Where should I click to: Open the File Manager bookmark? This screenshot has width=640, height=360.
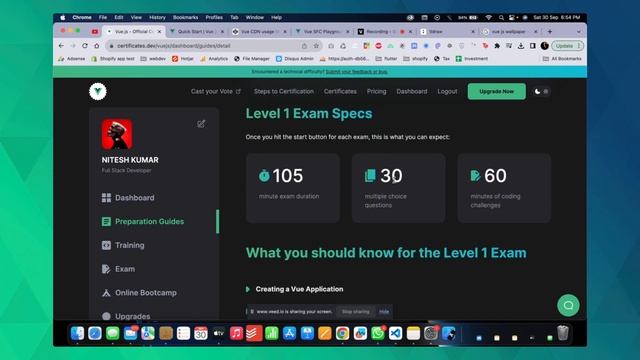(x=251, y=59)
